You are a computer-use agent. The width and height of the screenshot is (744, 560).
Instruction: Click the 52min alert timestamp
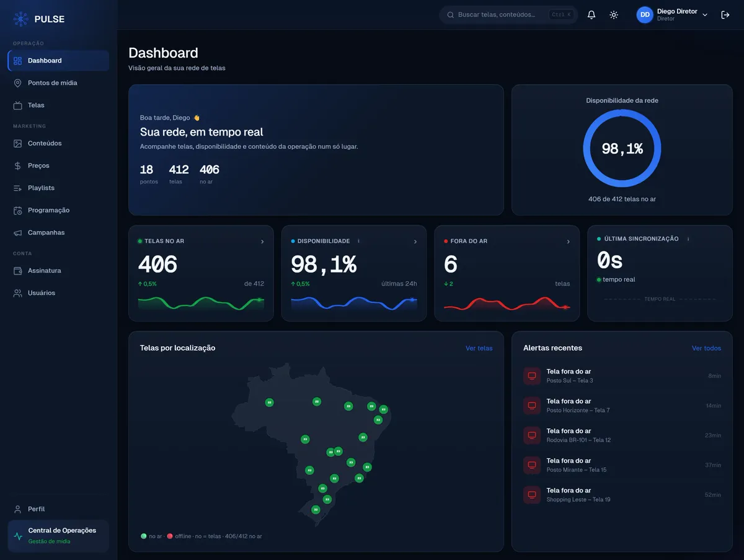[713, 495]
